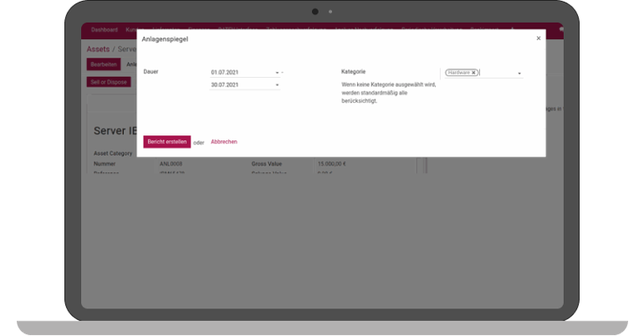The height and width of the screenshot is (336, 644).
Task: Close the Anlagenspiegel dialog
Action: [538, 38]
